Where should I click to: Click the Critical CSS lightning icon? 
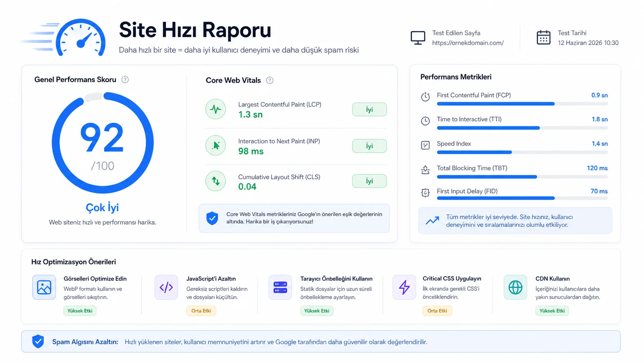coord(404,287)
